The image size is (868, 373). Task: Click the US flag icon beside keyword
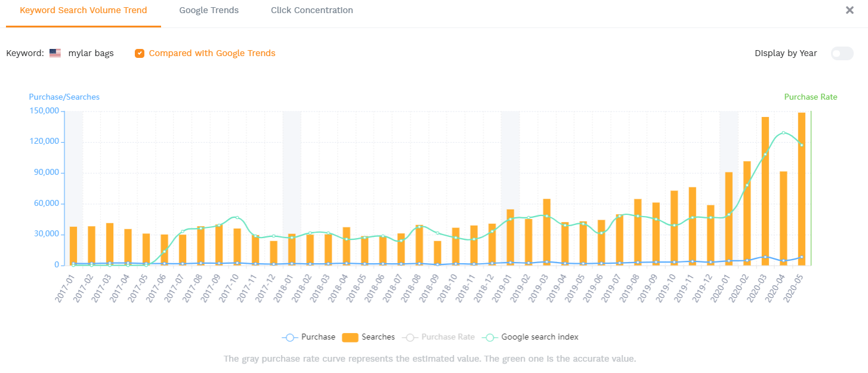tap(55, 53)
